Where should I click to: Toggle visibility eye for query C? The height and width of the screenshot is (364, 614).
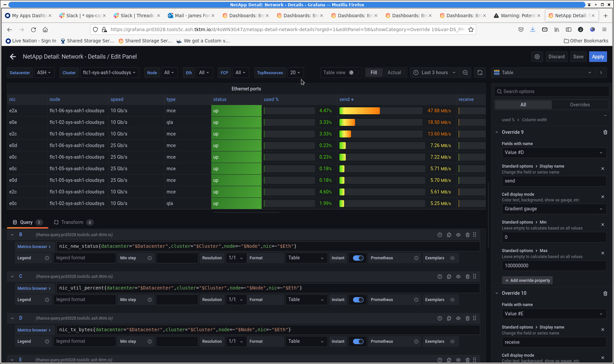(458, 277)
